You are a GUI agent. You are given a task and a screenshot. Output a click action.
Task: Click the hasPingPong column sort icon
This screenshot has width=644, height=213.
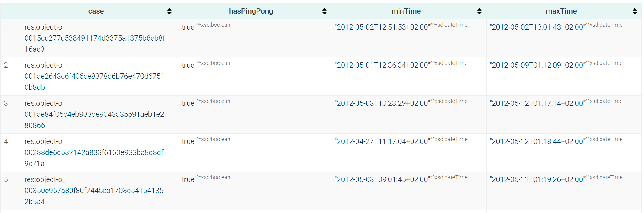pos(324,11)
